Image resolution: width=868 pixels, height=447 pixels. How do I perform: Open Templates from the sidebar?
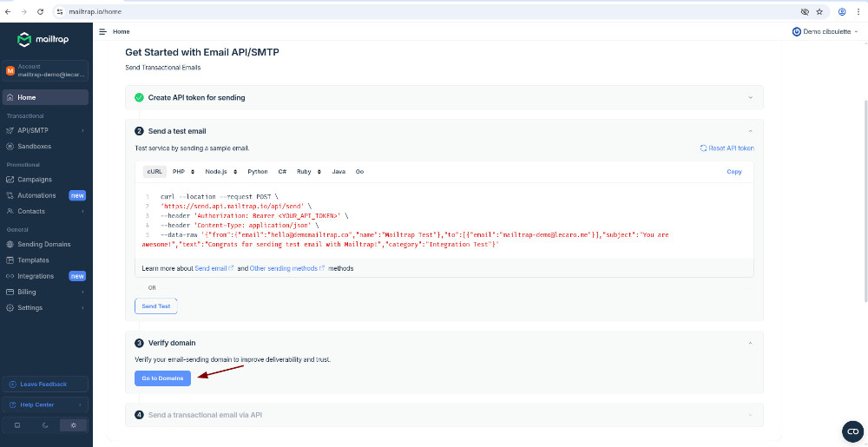click(33, 260)
